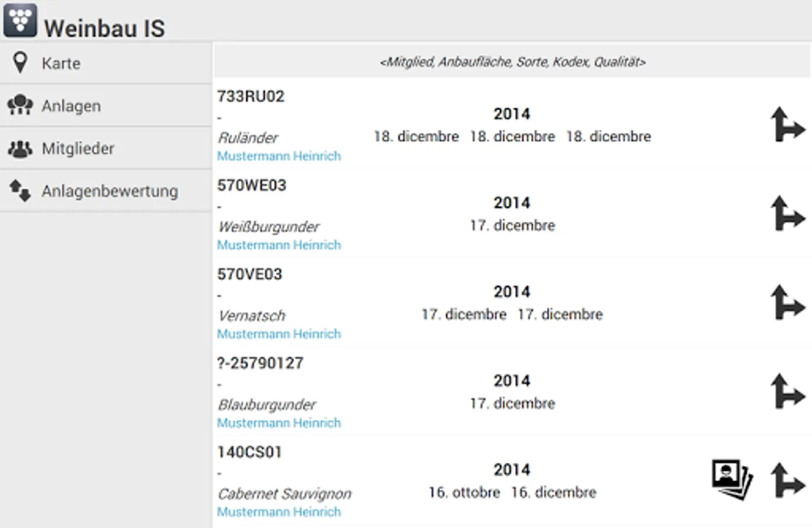Select the entry code 570WE03
812x528 pixels.
(x=252, y=185)
